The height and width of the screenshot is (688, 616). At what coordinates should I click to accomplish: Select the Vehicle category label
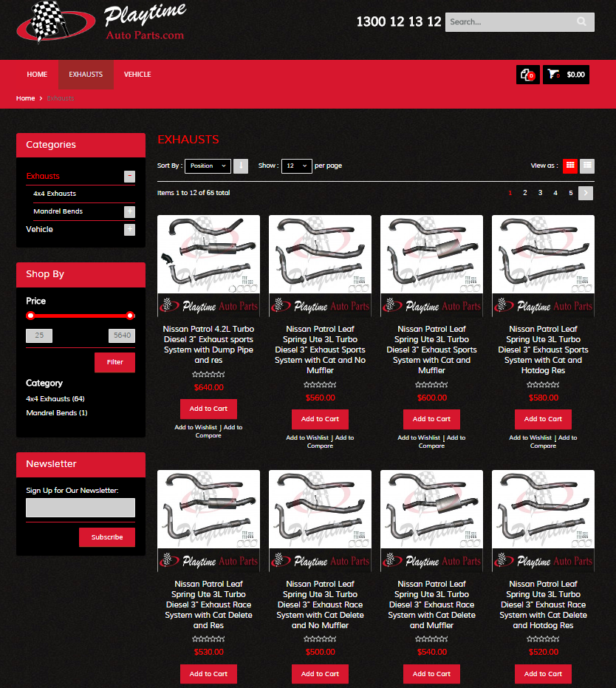coord(39,229)
